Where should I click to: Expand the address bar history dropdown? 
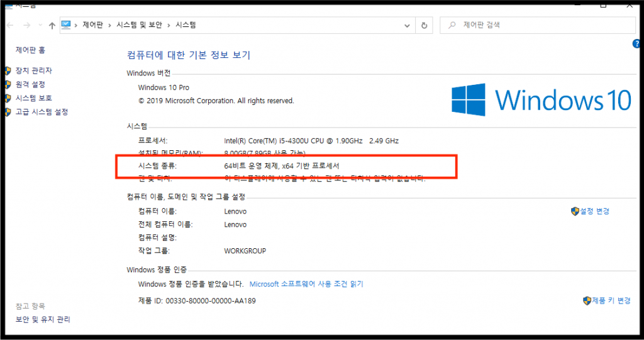(407, 26)
